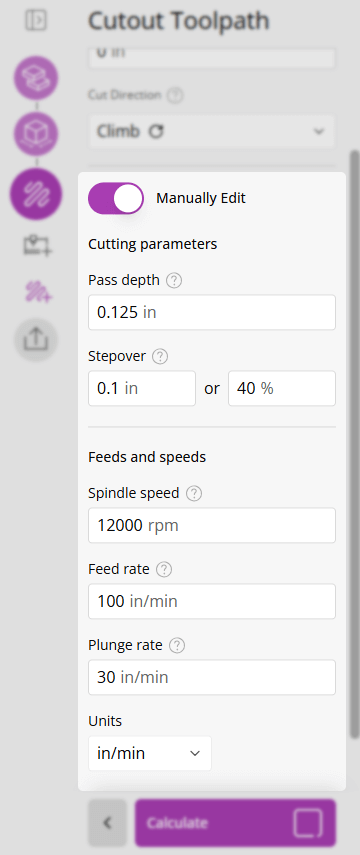360x855 pixels.
Task: Click the add toolpath icon
Action: coord(38,291)
